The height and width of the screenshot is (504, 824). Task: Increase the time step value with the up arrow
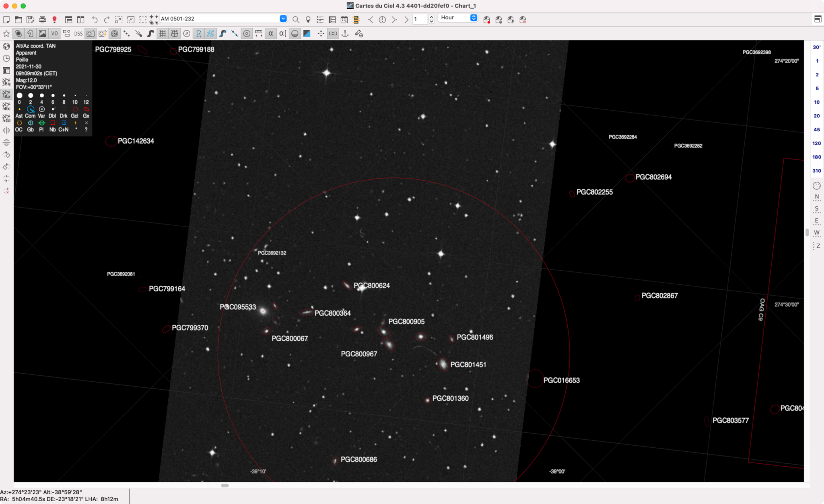click(432, 17)
